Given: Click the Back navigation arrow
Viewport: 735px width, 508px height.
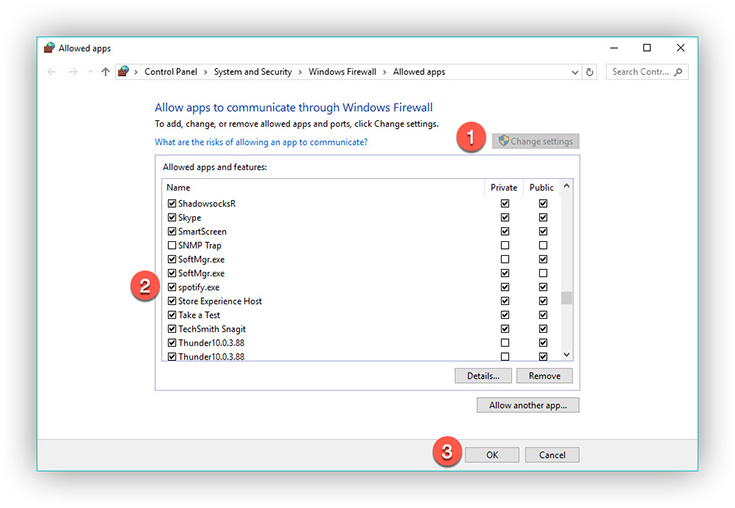Looking at the screenshot, I should 52,72.
